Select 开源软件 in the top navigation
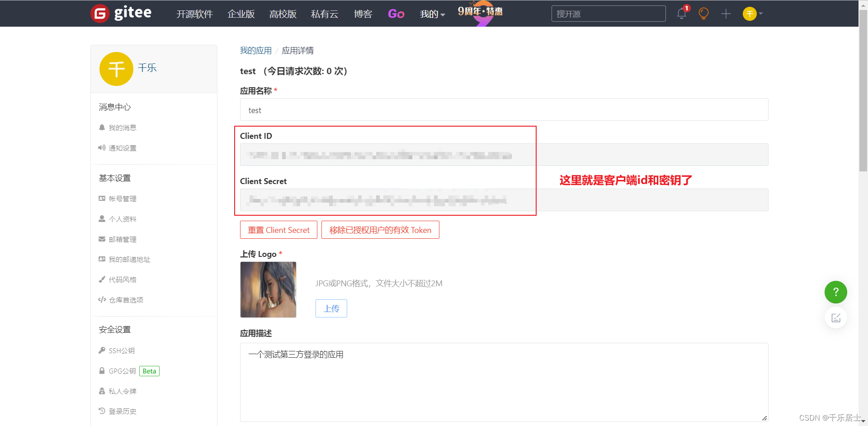The width and height of the screenshot is (868, 426). [194, 14]
